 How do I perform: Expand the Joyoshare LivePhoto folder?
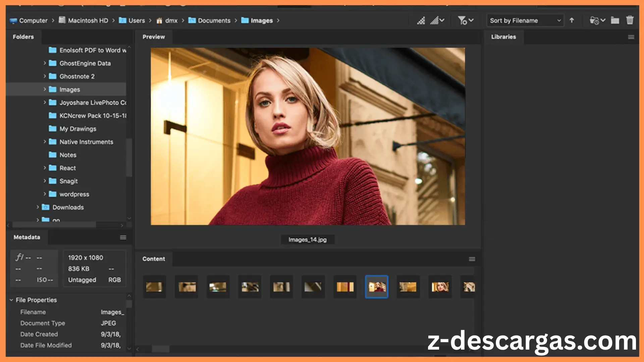45,102
